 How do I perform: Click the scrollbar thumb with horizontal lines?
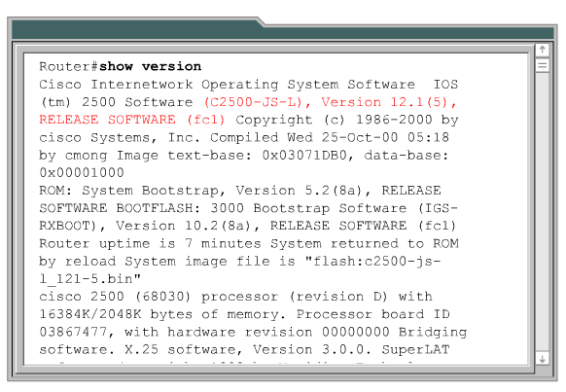click(543, 65)
